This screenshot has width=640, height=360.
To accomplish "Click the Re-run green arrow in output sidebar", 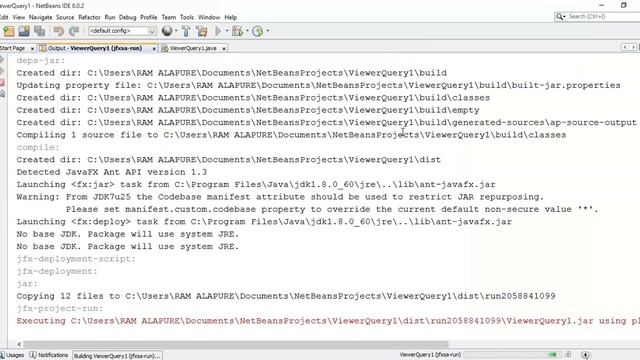I will click(x=2, y=60).
